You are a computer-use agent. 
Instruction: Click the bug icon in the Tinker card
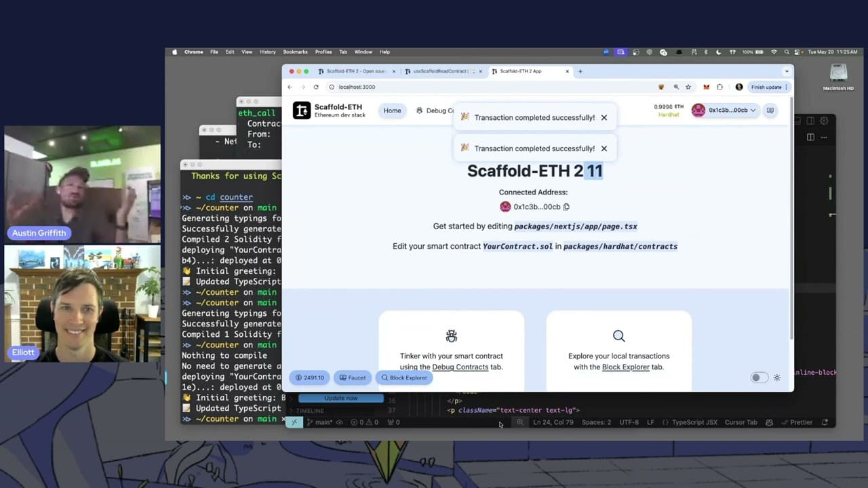[451, 335]
